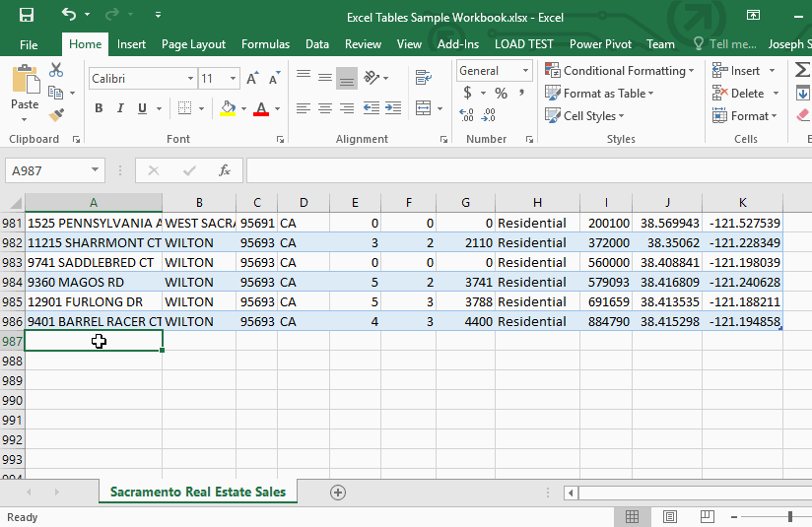Toggle Bottom Align

tap(347, 78)
